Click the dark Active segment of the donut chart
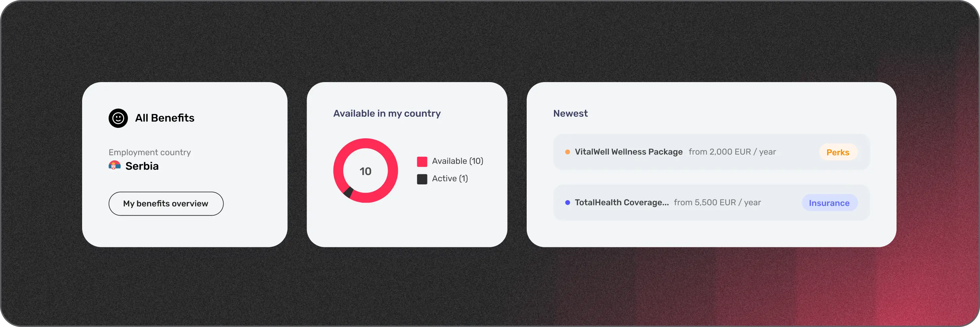This screenshot has width=980, height=327. point(348,192)
